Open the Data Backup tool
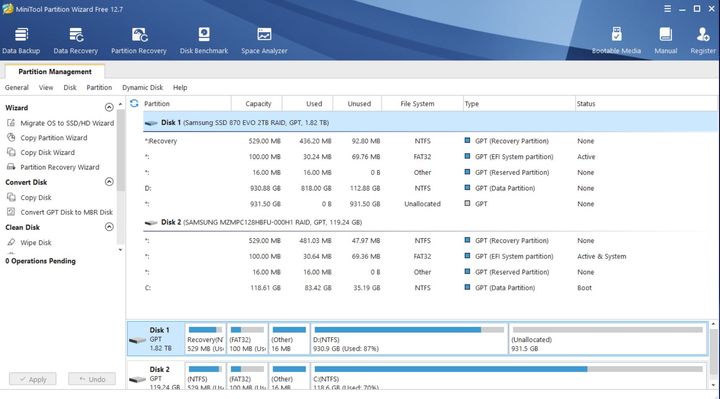The image size is (720, 399). (21, 41)
